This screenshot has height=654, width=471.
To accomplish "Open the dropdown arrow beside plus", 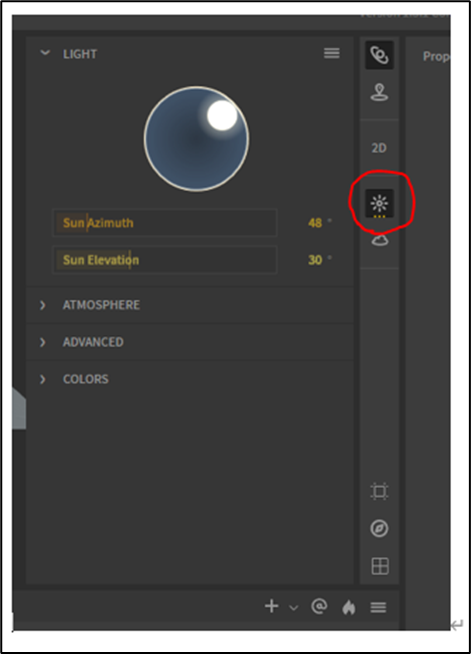I will click(294, 608).
